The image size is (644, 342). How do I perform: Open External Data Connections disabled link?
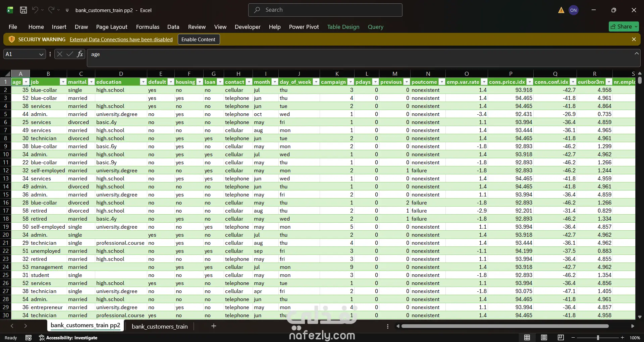coord(121,40)
